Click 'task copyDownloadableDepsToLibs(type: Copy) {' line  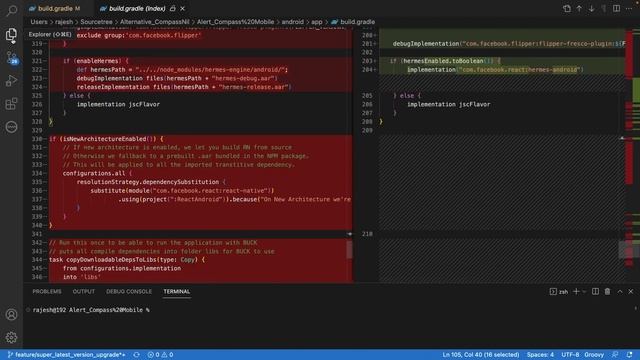(127, 260)
